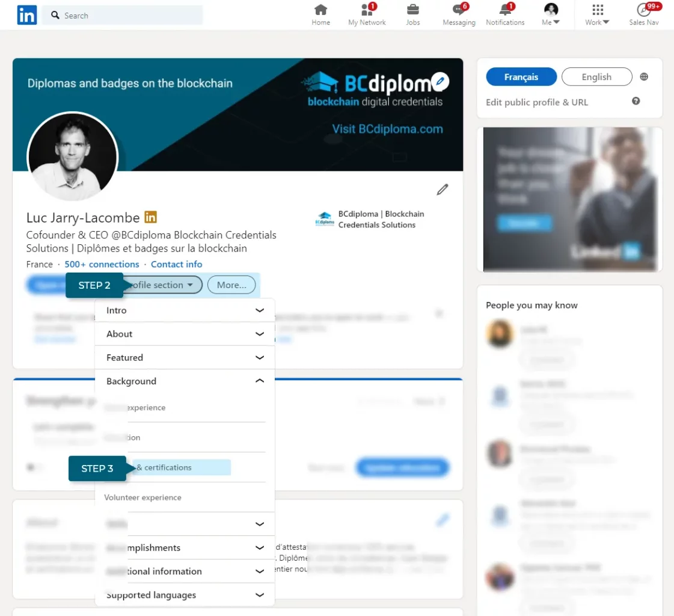Expand the About section
Viewport: 674px width, 616px height.
point(185,334)
